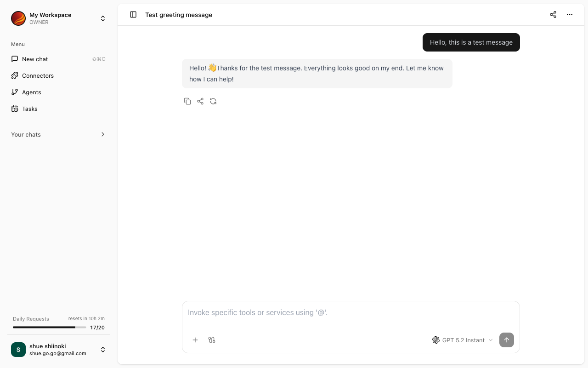Toggle the sidebar with the panel icon
The image size is (588, 368).
click(133, 14)
